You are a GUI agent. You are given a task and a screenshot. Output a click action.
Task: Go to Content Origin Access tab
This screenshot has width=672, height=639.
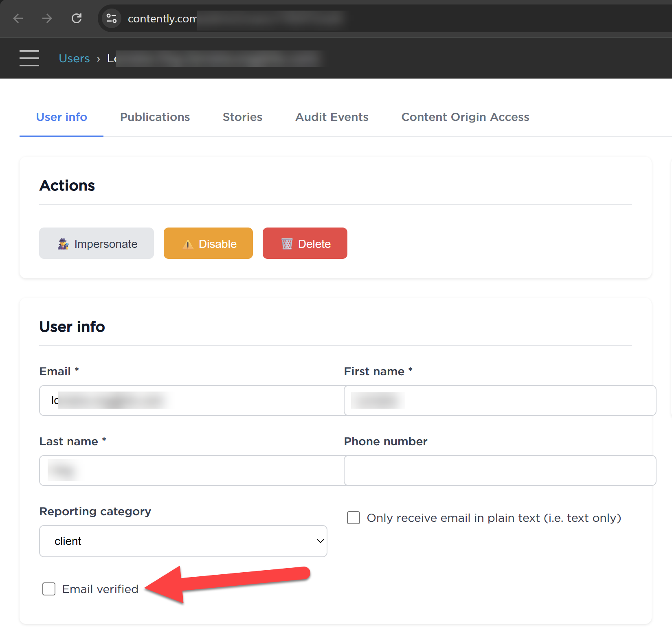pos(465,117)
